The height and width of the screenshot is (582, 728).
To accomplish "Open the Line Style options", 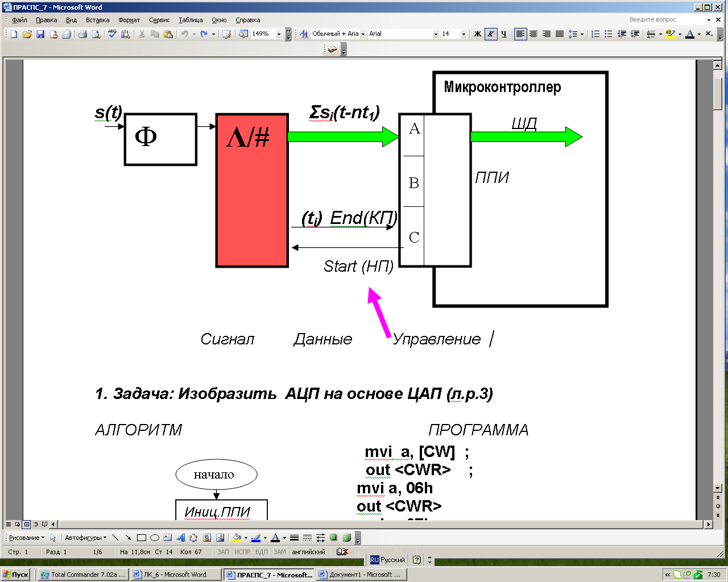I will 294,538.
